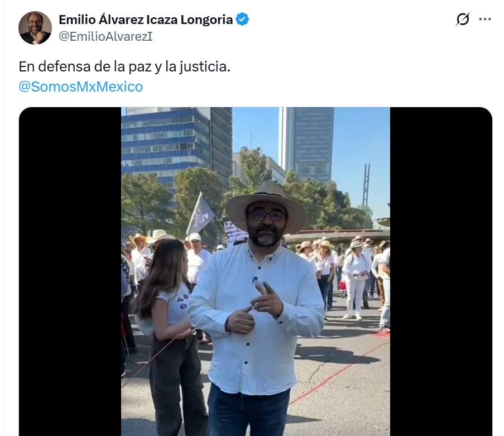Image resolution: width=504 pixels, height=436 pixels.
Task: Open Emilio Álvarez Icaza's profile avatar
Action: pos(35,28)
